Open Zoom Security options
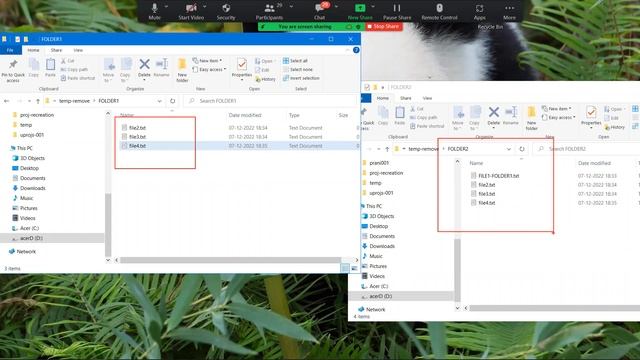Viewport: 640px width, 360px height. tap(226, 11)
